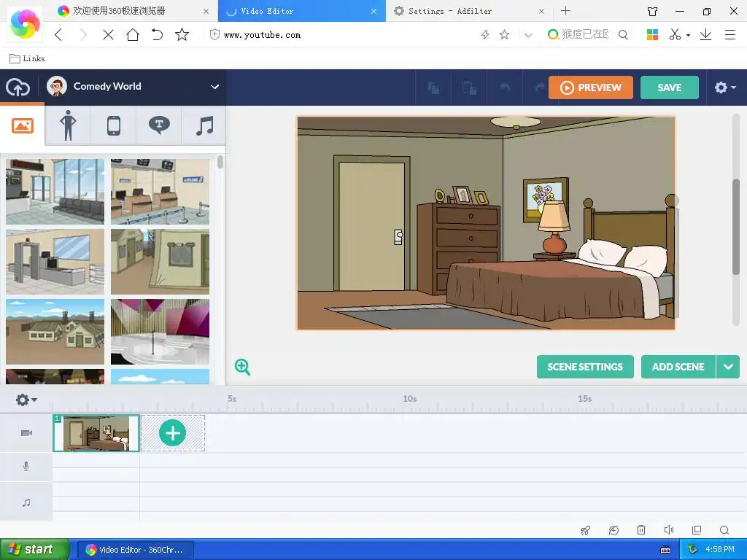Bookmark page with star icon near home
The height and width of the screenshot is (560, 747).
point(182,35)
